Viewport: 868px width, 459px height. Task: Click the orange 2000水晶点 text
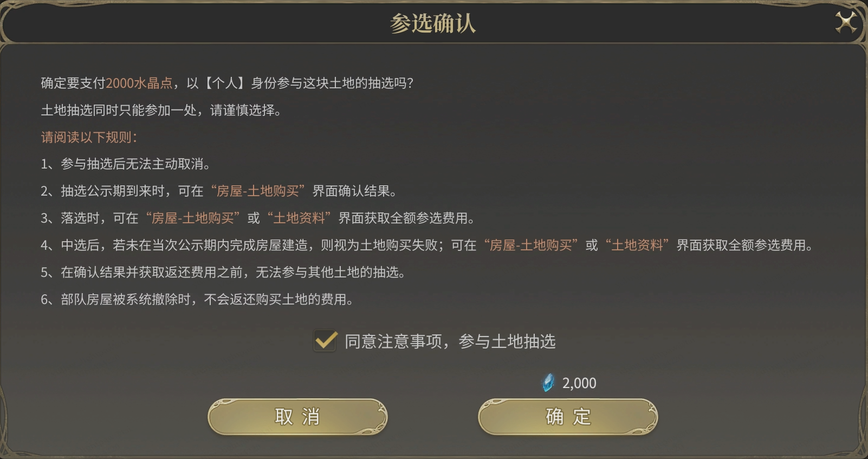pos(139,83)
